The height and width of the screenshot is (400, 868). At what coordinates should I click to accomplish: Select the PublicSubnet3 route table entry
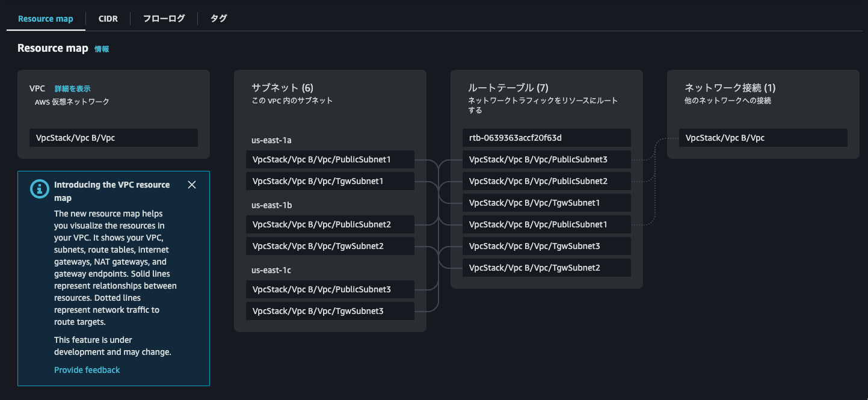pyautogui.click(x=546, y=159)
